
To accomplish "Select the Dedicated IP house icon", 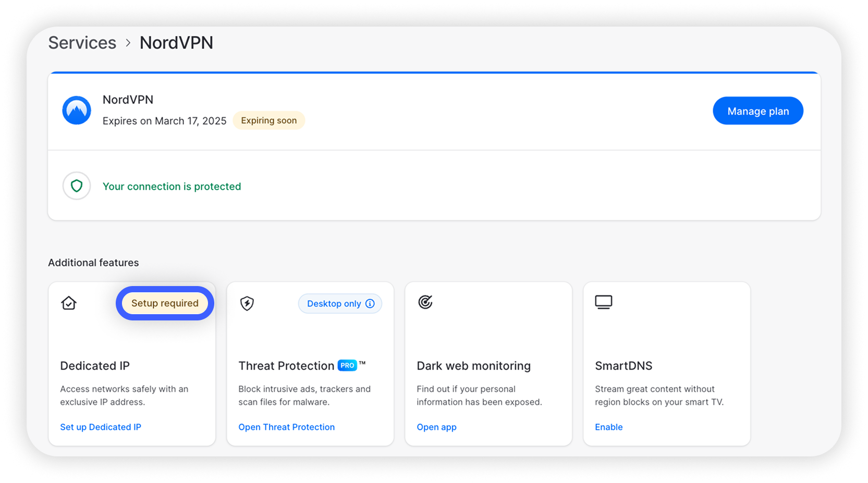I will (x=68, y=303).
